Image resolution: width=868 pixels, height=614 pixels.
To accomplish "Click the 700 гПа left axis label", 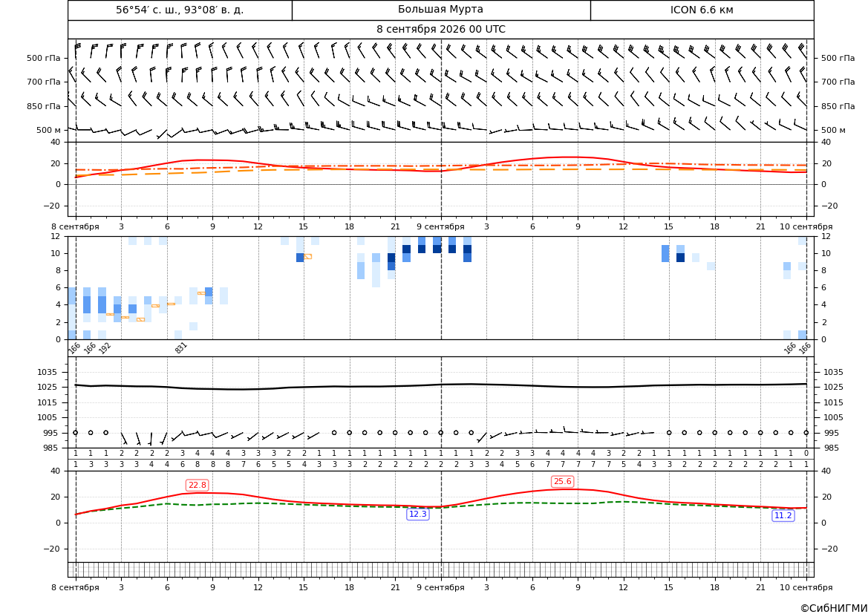I will click(x=44, y=82).
